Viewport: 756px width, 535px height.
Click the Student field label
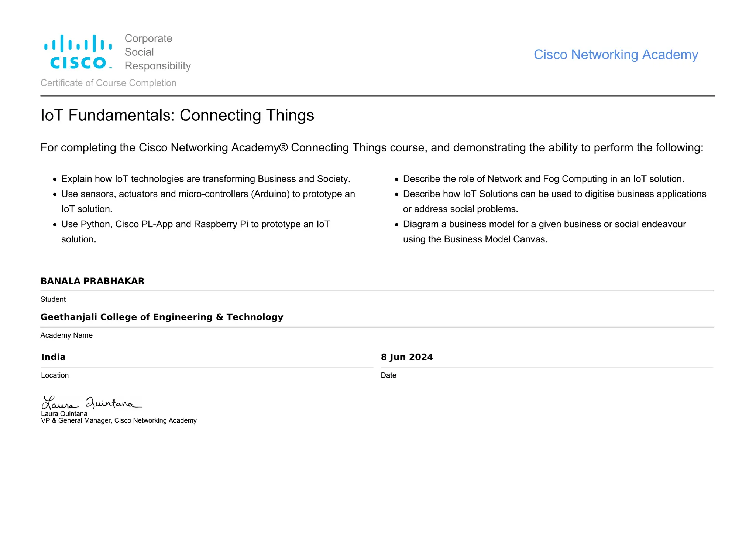[x=53, y=300]
